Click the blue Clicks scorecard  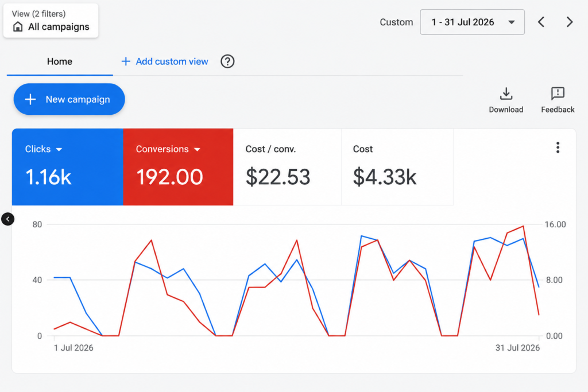[x=68, y=167]
